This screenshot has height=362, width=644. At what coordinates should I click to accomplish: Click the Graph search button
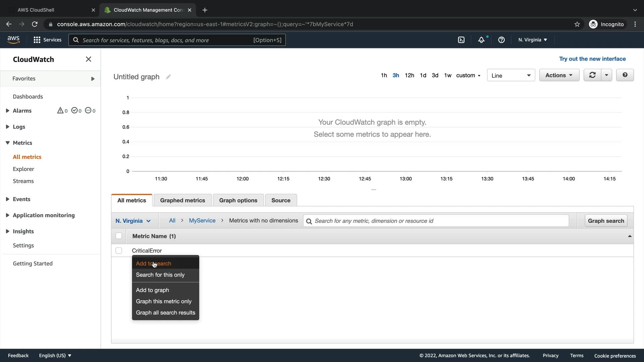click(x=606, y=221)
